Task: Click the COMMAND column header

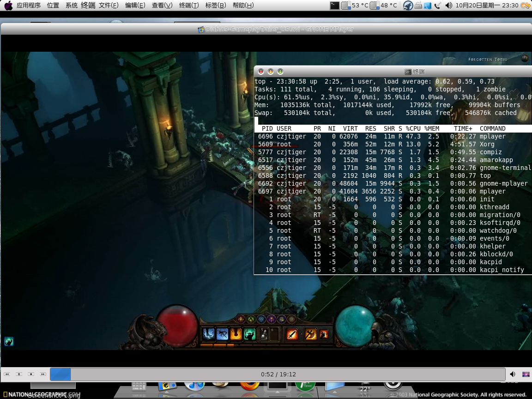Action: point(493,128)
